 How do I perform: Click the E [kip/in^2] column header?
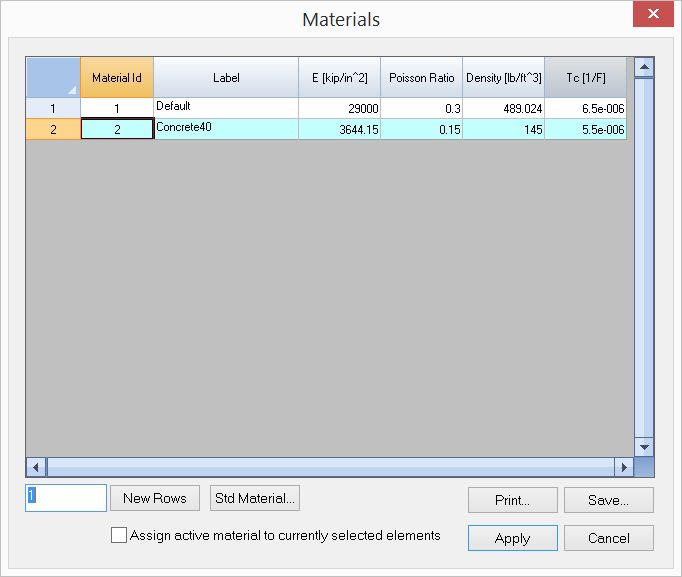(339, 77)
